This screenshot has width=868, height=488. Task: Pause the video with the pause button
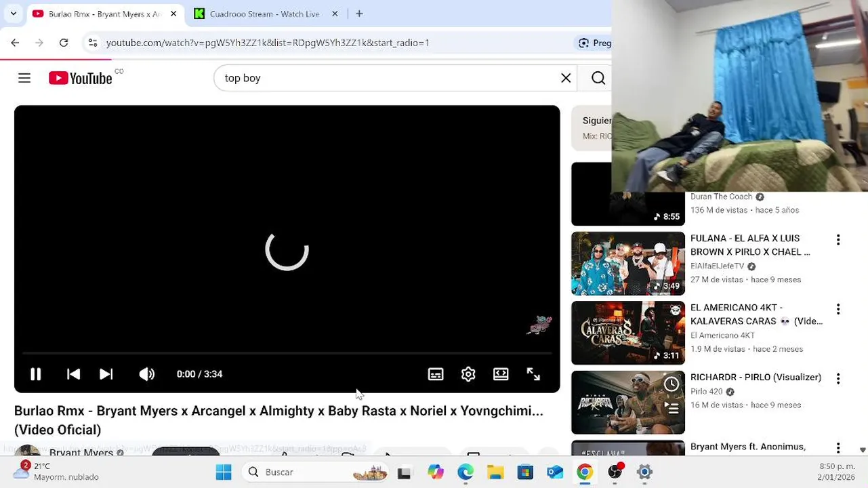coord(36,374)
